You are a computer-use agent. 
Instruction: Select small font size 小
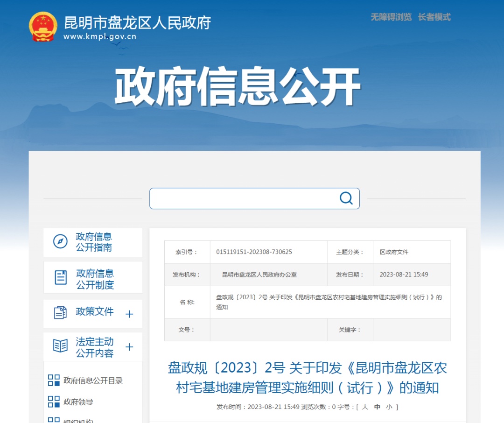pos(389,407)
